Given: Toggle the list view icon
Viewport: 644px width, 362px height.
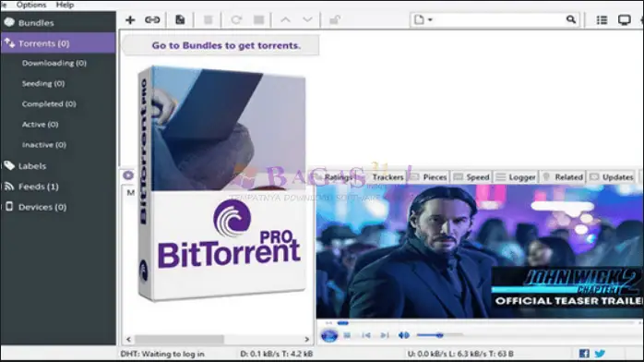Looking at the screenshot, I should click(x=602, y=19).
